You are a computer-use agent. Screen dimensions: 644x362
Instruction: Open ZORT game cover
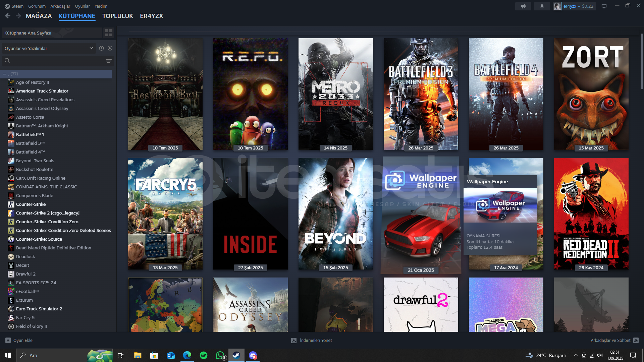(591, 94)
